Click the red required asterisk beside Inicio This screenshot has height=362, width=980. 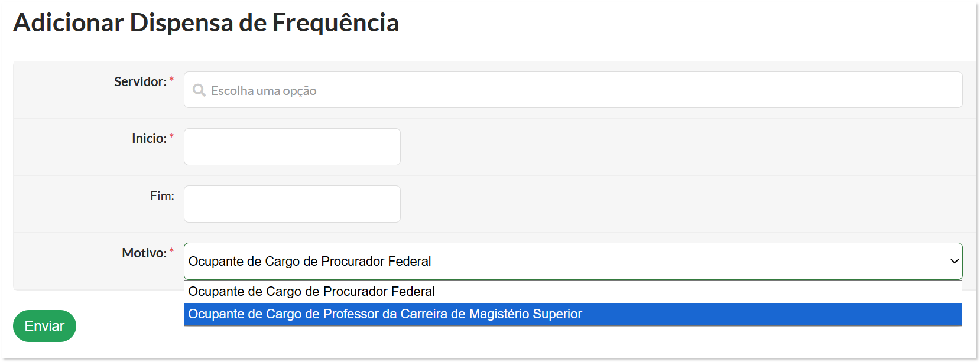pyautogui.click(x=171, y=136)
